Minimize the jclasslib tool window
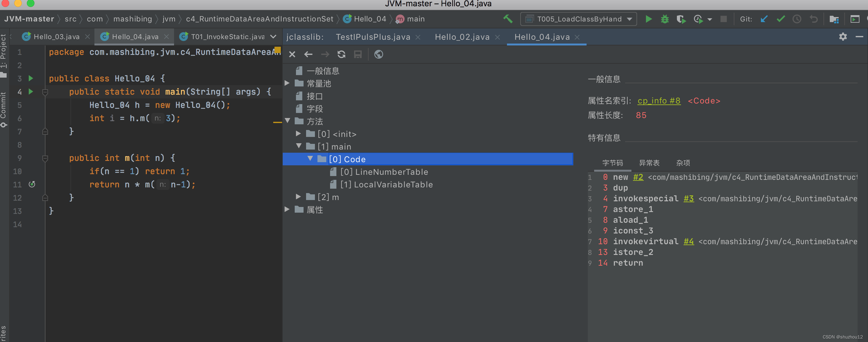The image size is (868, 342). click(859, 36)
